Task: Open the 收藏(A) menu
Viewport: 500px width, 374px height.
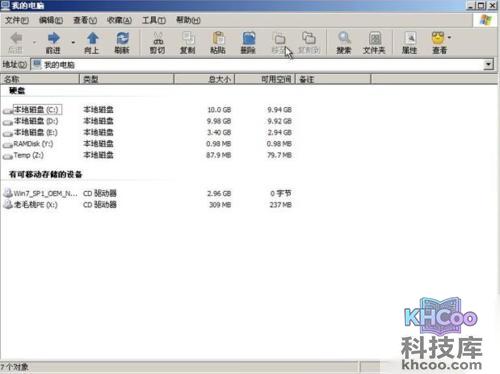Action: (x=119, y=20)
